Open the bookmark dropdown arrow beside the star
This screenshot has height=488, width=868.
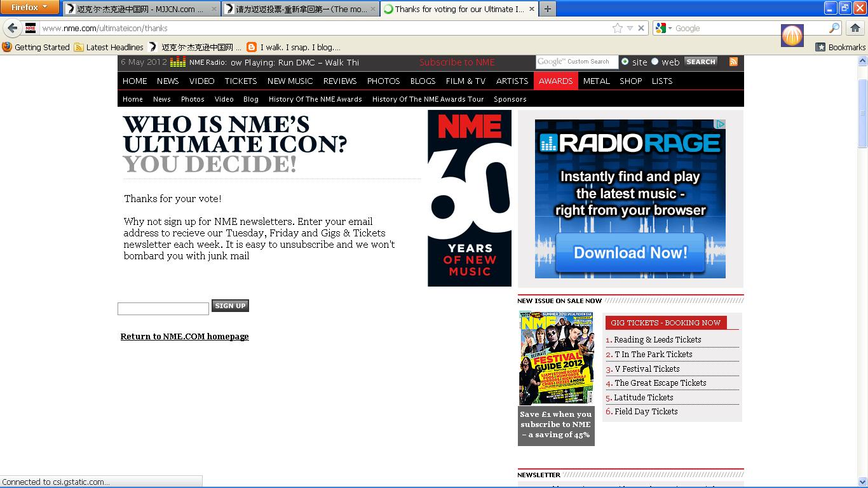pos(630,28)
